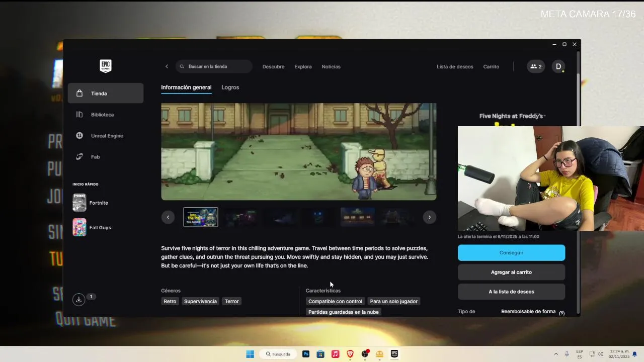Click Para un solo jugador tag
The height and width of the screenshot is (362, 644).
[394, 301]
